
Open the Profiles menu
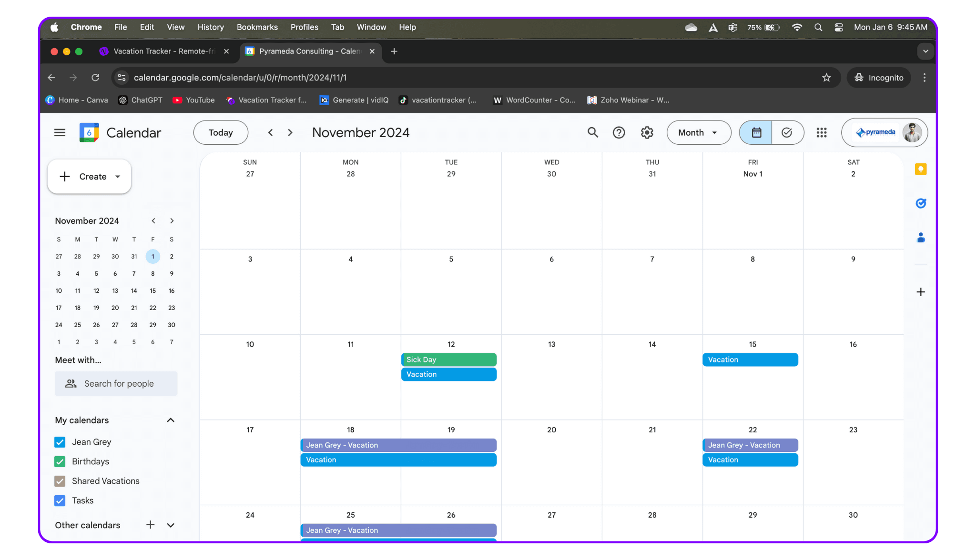[x=305, y=27]
